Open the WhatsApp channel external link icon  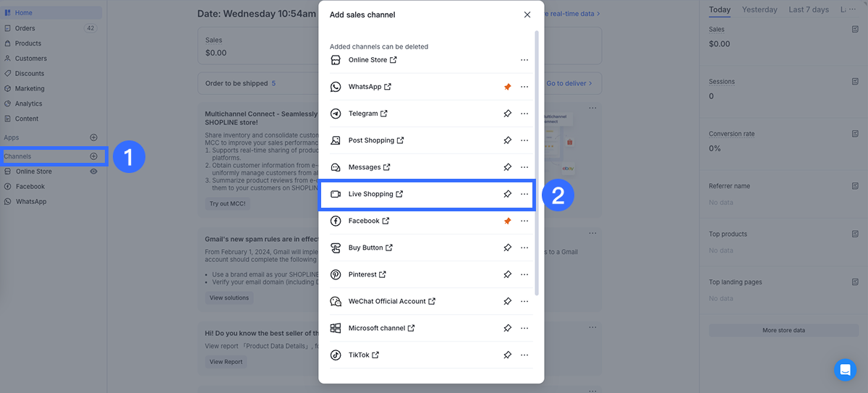(x=388, y=87)
